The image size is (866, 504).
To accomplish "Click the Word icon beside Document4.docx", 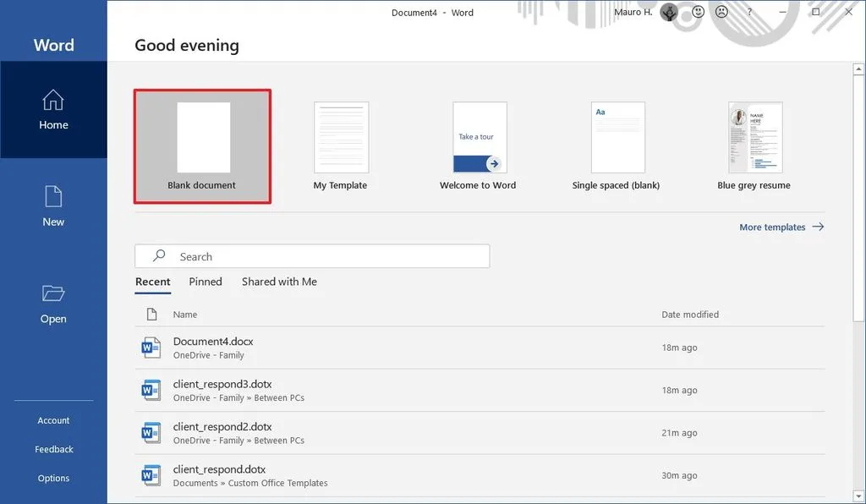I will [x=151, y=348].
